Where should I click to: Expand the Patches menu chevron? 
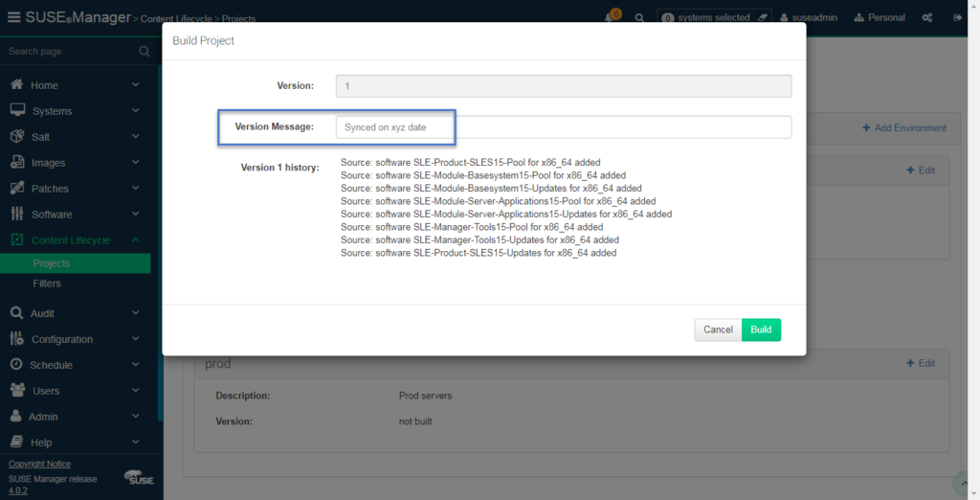coord(136,188)
